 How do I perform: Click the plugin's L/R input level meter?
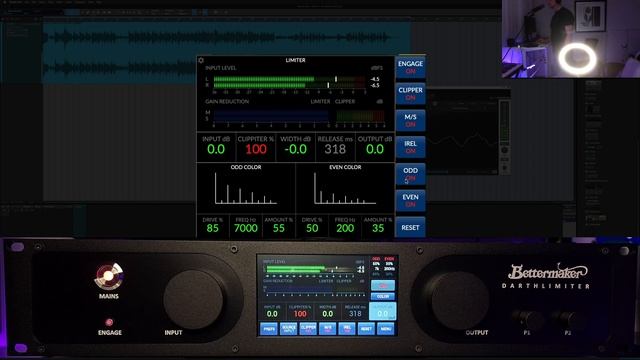point(289,82)
